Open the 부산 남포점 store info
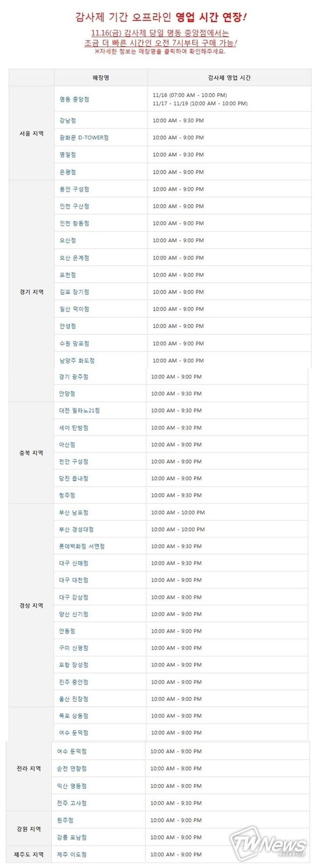The width and height of the screenshot is (317, 868). tap(74, 512)
